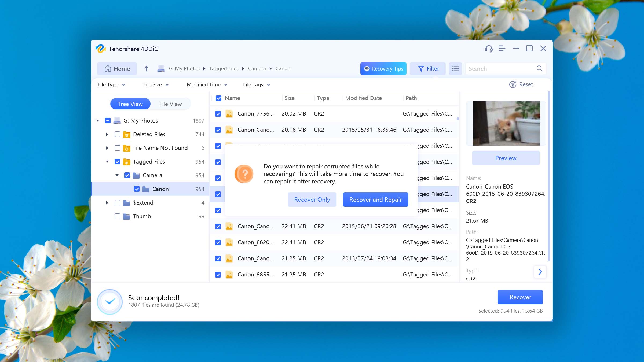Toggle the select-all checkbox beside Name
This screenshot has width=644, height=362.
219,98
